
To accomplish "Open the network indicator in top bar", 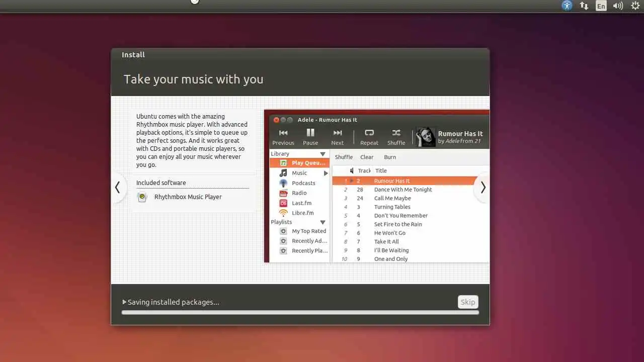I will (584, 6).
